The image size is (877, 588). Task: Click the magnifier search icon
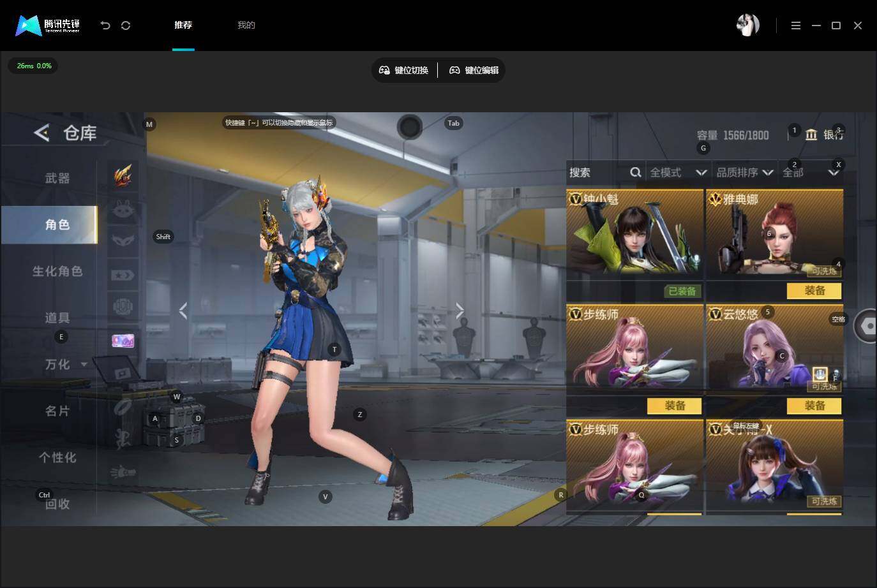click(x=636, y=172)
